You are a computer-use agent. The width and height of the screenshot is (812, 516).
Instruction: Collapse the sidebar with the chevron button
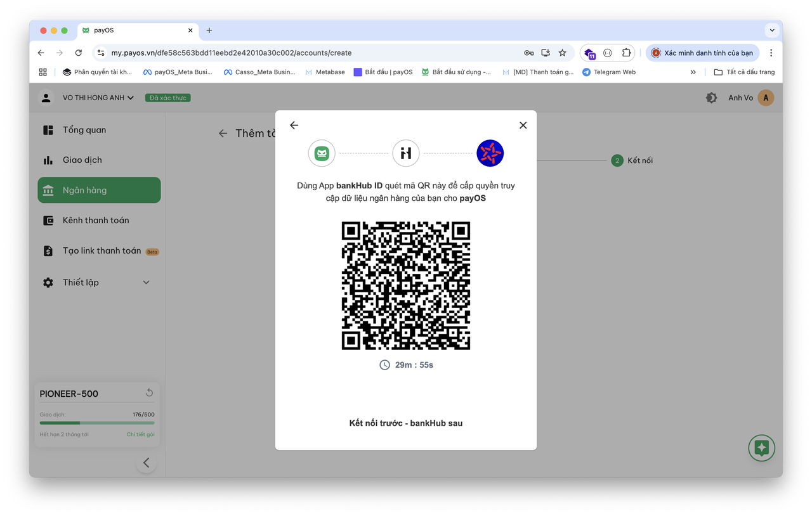coord(147,463)
